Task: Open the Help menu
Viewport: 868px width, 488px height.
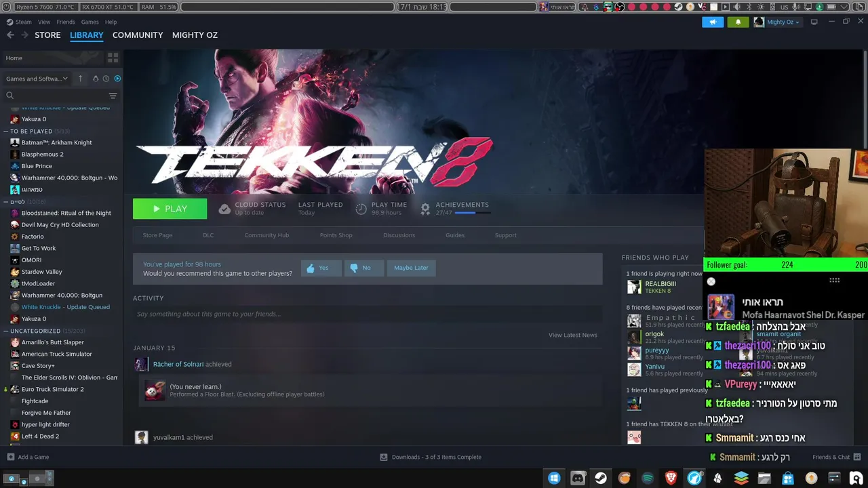Action: pyautogui.click(x=111, y=22)
